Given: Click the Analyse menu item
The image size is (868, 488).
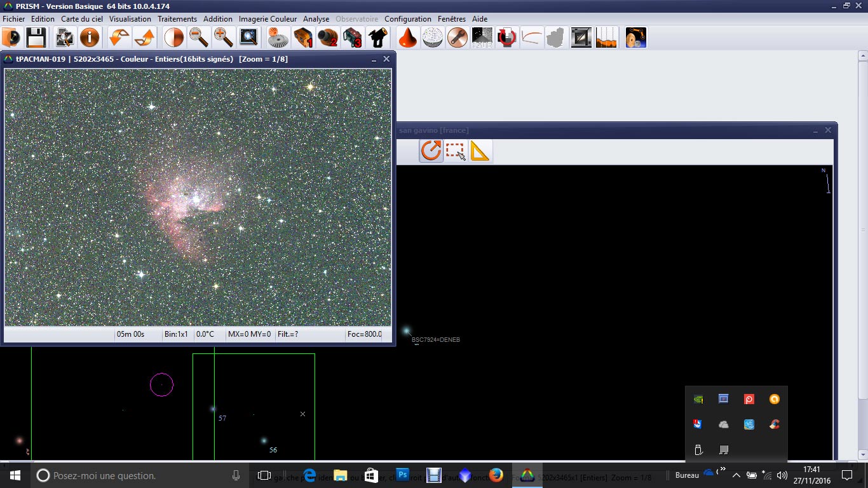Looking at the screenshot, I should pos(316,19).
